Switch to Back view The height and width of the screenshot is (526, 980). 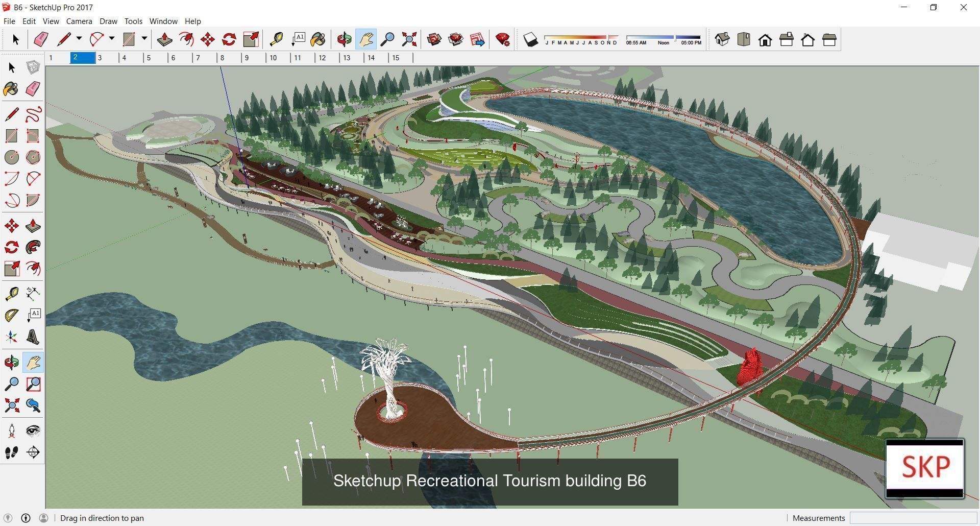[808, 39]
